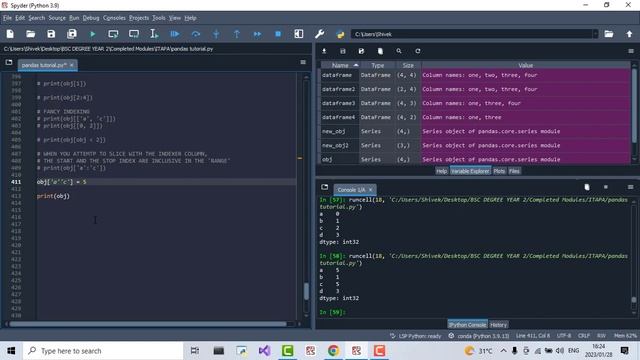Run current cell and advance
This screenshot has width=640, height=360.
[x=134, y=34]
